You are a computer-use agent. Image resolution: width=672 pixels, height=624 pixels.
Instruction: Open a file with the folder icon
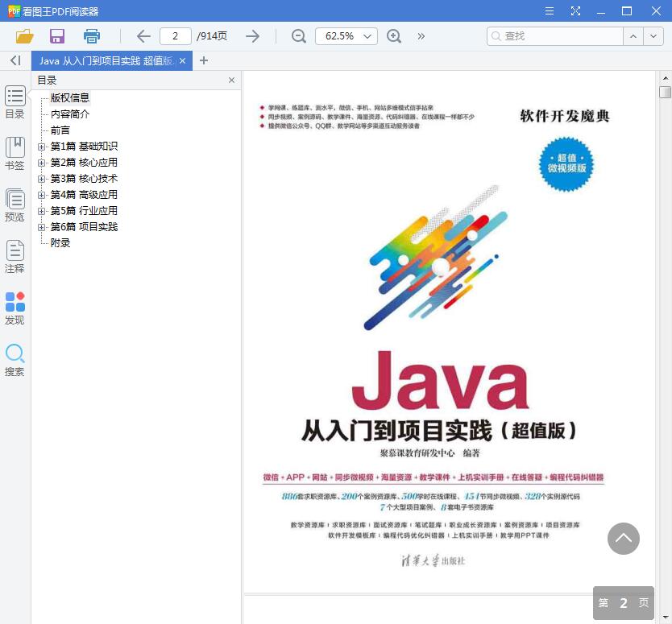[24, 36]
